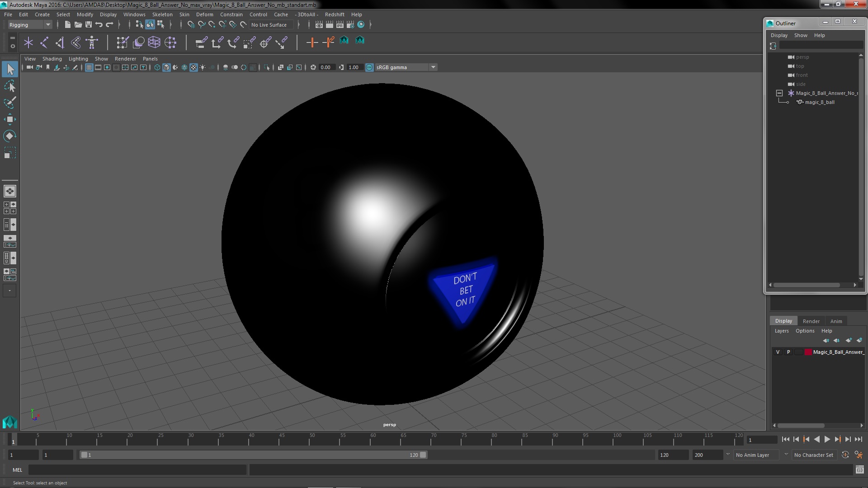Click play backwards button
Viewport: 868px width, 488px height.
coord(816,439)
